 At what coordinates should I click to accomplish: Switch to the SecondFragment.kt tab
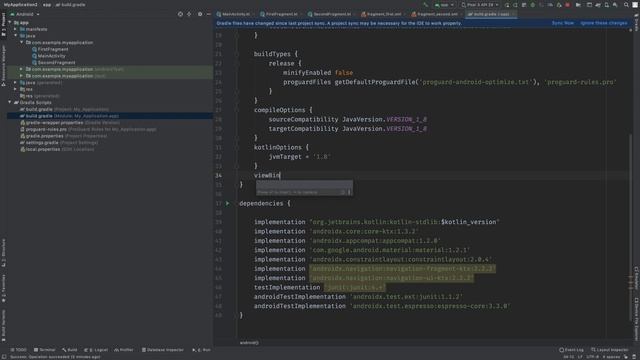coord(330,14)
